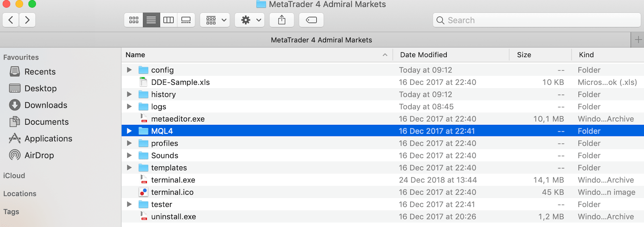Select the terminal.exe file icon

coord(143,180)
